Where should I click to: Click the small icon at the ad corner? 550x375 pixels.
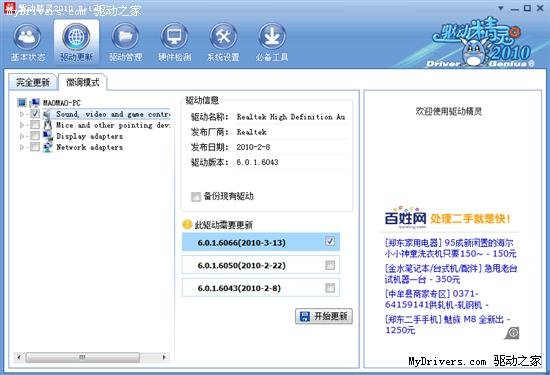[x=512, y=333]
